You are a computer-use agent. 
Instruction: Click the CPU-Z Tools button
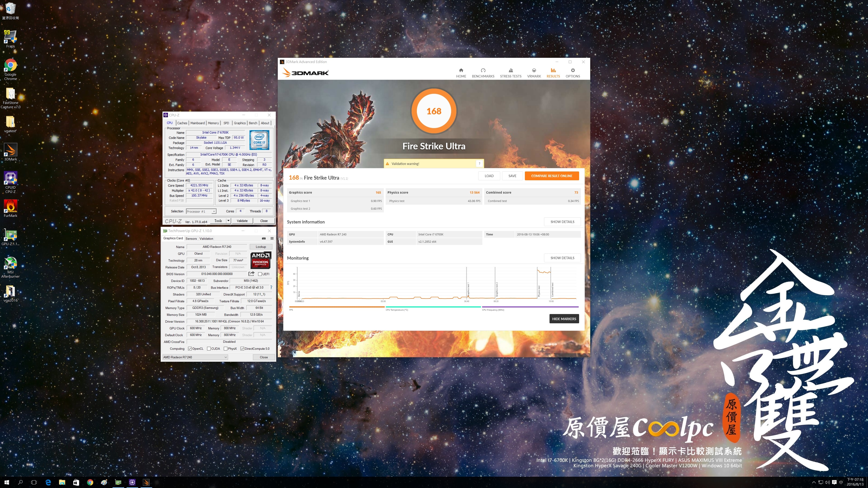click(x=218, y=221)
